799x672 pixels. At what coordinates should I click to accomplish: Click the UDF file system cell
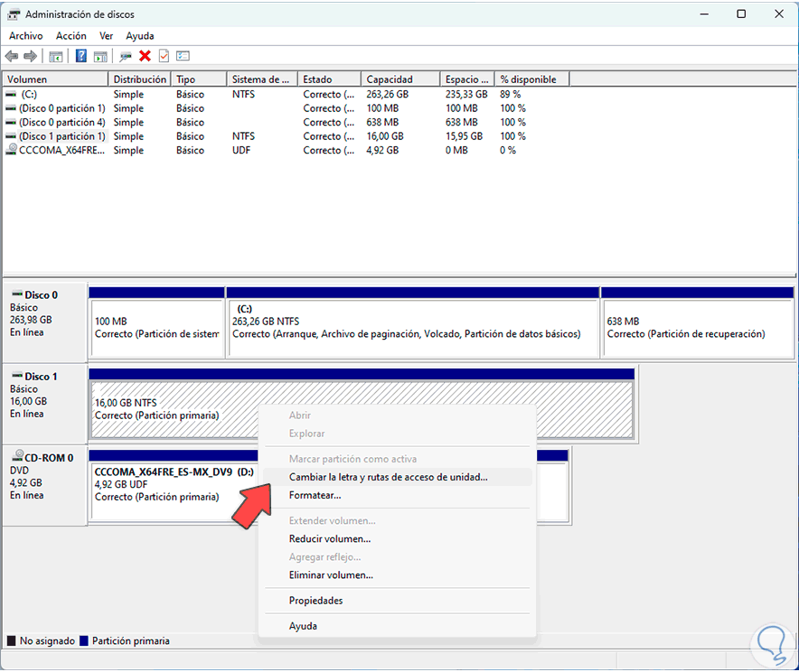241,150
